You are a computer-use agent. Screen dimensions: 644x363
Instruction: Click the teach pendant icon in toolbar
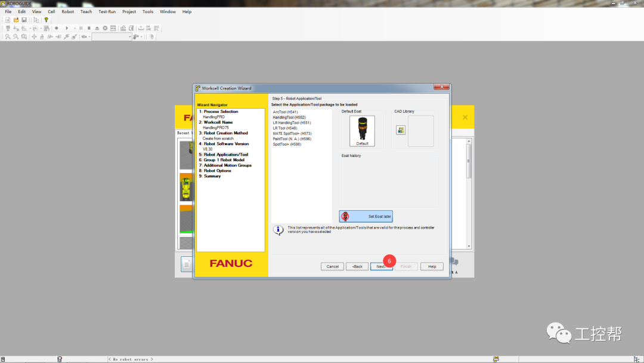pyautogui.click(x=8, y=28)
